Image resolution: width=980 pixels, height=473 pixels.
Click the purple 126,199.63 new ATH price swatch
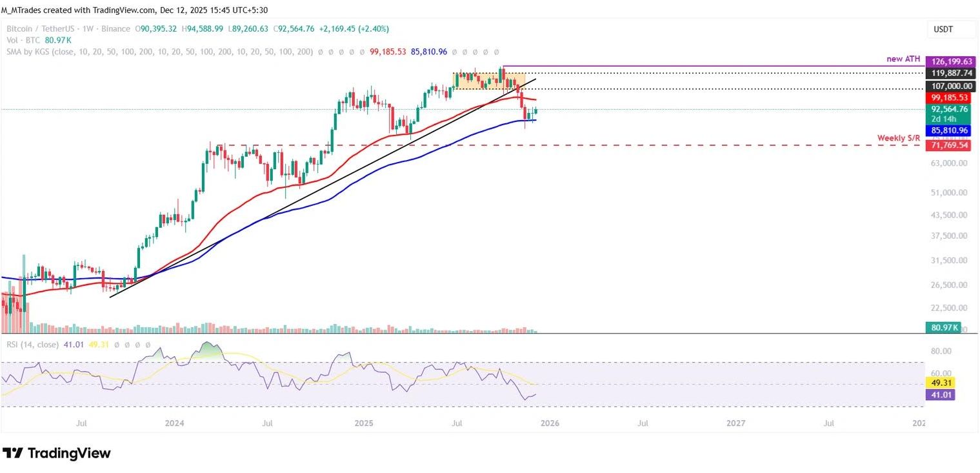click(x=948, y=61)
